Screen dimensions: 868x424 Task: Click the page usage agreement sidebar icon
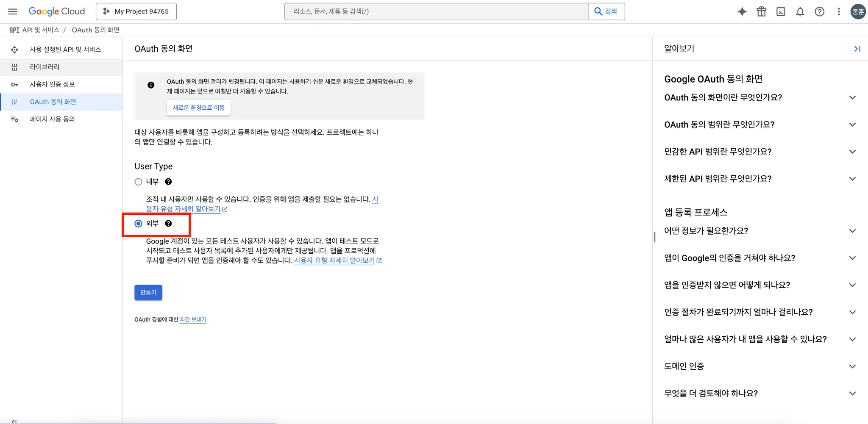(14, 119)
